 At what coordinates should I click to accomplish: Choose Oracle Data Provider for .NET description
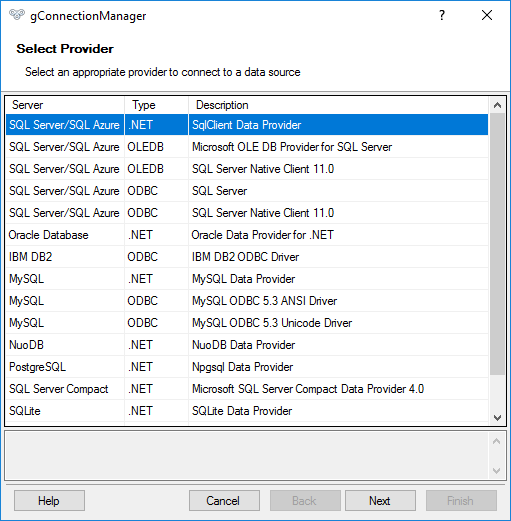click(262, 235)
